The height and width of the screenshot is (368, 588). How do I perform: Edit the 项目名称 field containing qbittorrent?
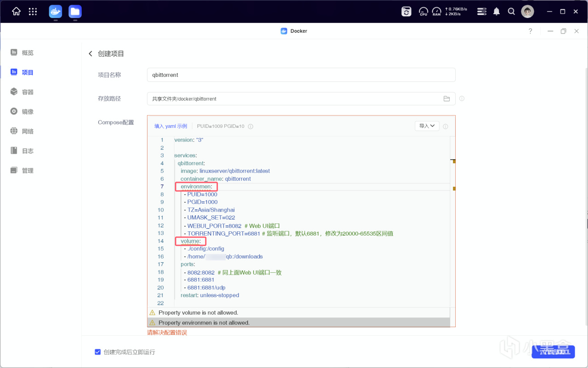click(x=301, y=75)
